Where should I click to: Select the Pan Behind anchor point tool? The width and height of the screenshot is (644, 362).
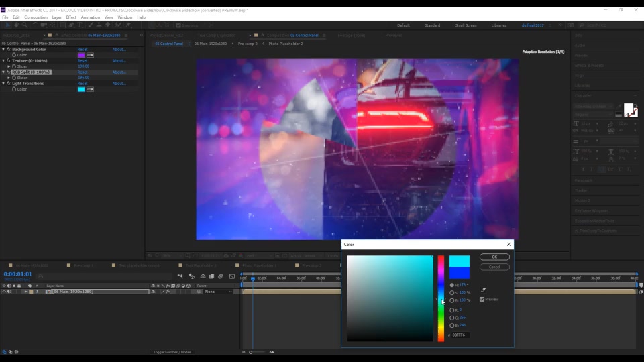(52, 25)
